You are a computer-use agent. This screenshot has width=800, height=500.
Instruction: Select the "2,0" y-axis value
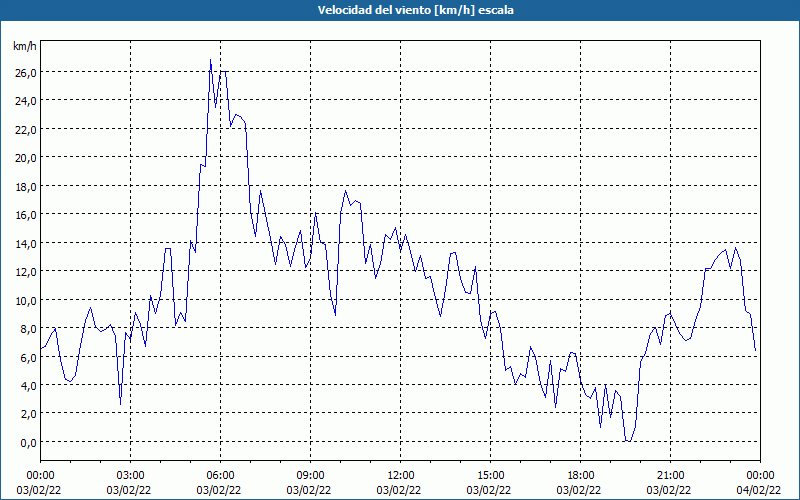[x=30, y=414]
